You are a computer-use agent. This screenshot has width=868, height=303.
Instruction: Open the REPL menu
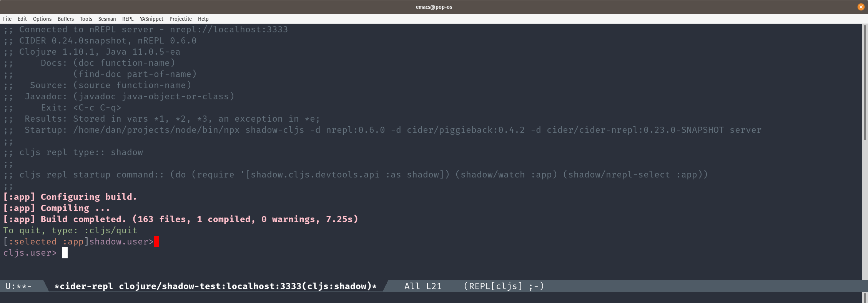coord(128,19)
